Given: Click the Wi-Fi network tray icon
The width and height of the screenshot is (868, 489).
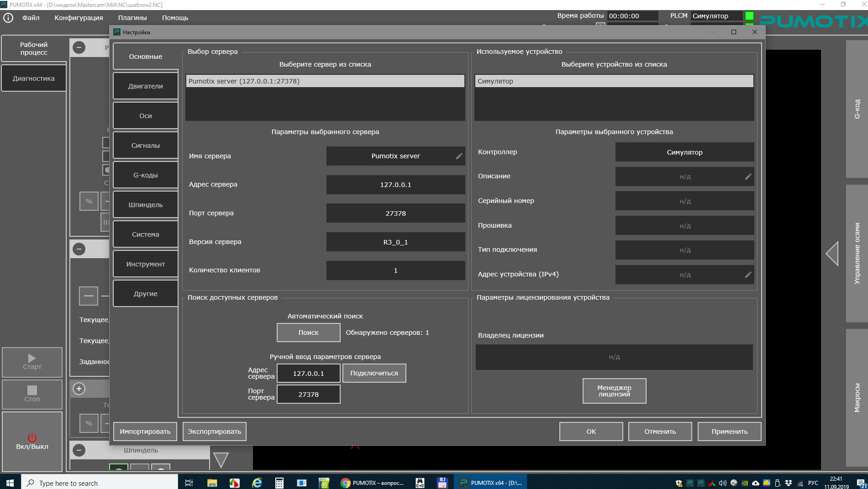Looking at the screenshot, I should pos(800,483).
